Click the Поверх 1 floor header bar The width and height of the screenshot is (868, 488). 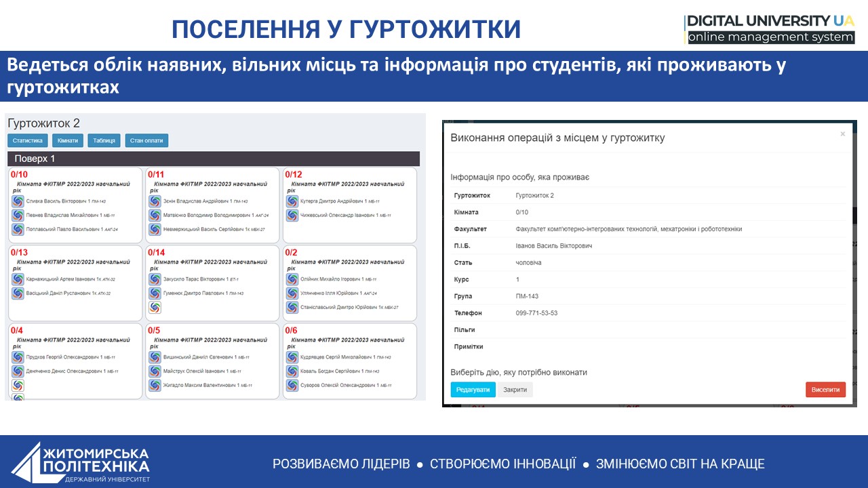213,159
